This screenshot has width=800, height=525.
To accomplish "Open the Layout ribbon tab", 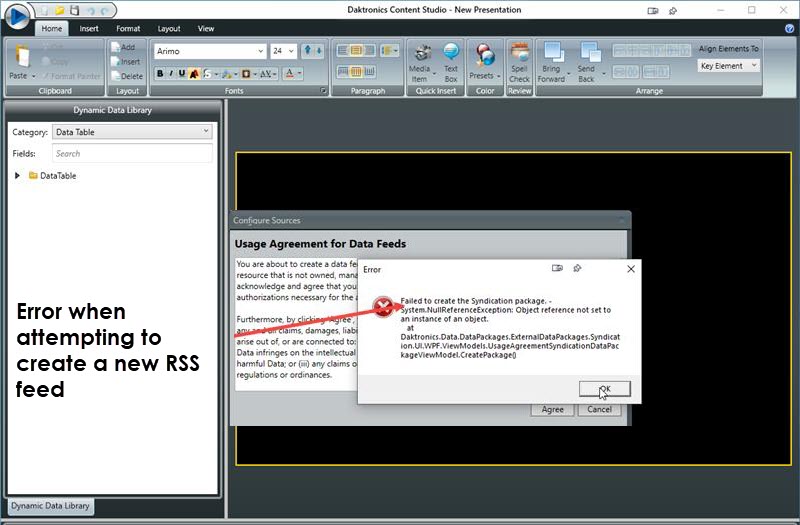I will [169, 29].
